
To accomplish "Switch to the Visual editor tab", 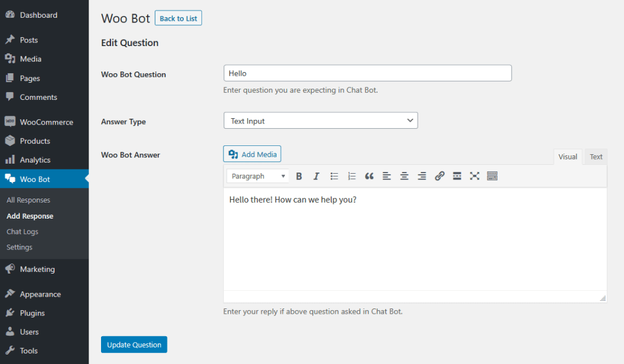I will click(x=567, y=157).
